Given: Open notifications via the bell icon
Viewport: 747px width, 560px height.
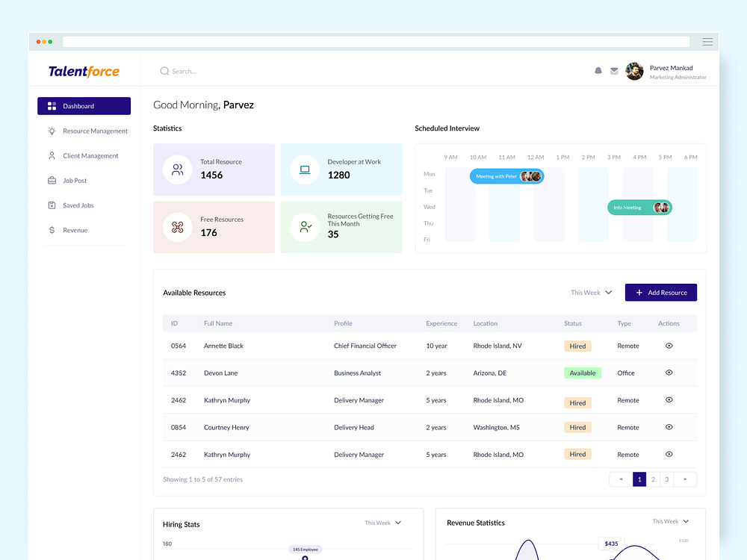Looking at the screenshot, I should pos(598,70).
